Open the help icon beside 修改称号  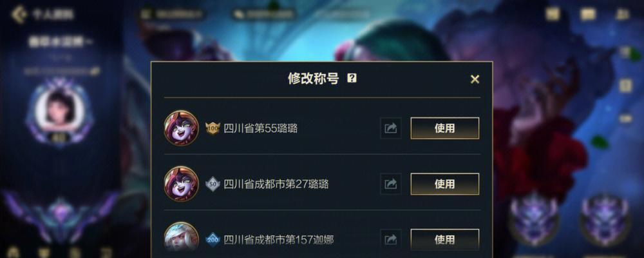point(352,78)
